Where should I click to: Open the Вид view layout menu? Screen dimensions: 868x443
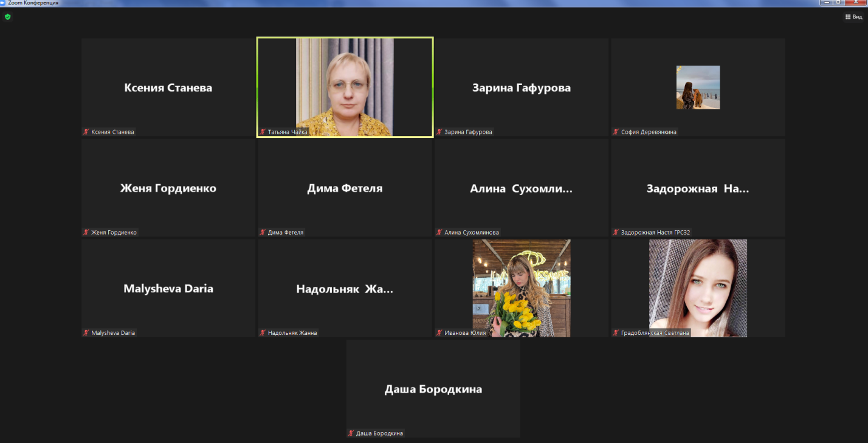coord(853,17)
